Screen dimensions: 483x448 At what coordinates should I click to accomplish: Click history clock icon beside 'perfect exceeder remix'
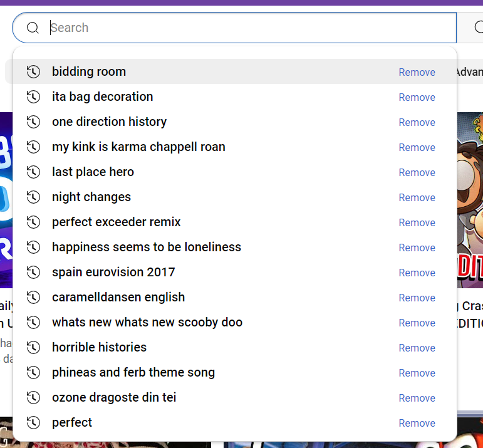(33, 222)
